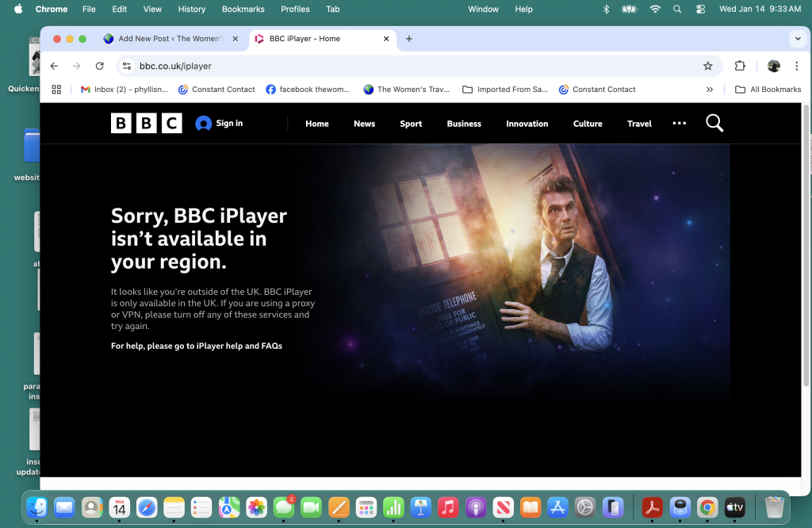Go back with the back arrow
The height and width of the screenshot is (528, 812).
pos(54,66)
